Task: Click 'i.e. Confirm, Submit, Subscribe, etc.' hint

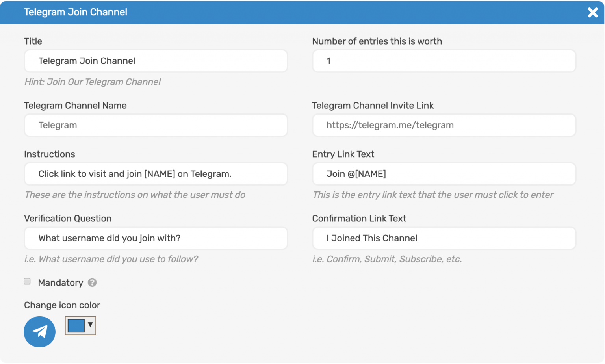Action: coord(387,259)
